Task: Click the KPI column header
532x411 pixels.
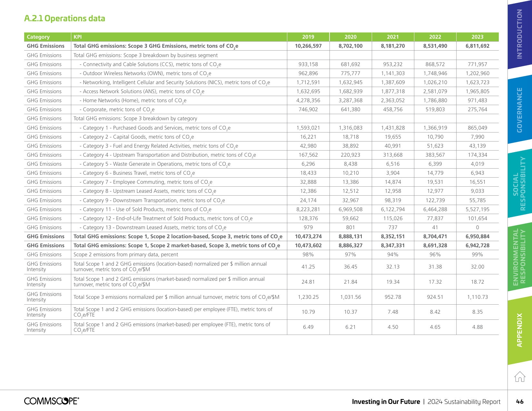Action: pyautogui.click(x=179, y=37)
